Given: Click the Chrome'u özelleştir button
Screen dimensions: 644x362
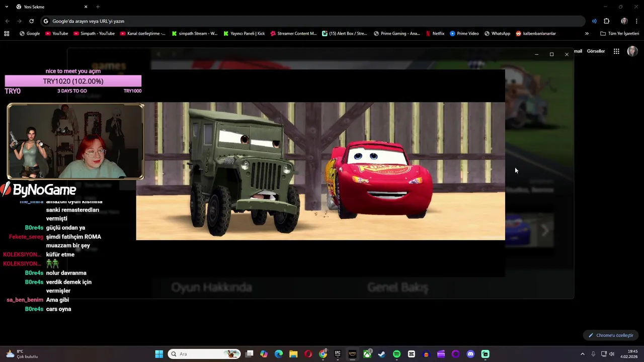Looking at the screenshot, I should coord(611,335).
